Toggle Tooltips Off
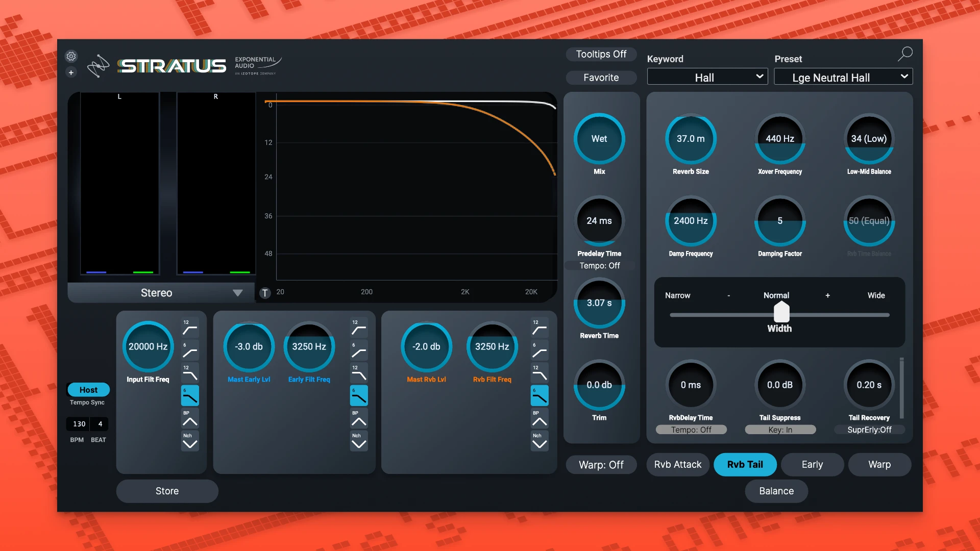Image resolution: width=980 pixels, height=551 pixels. 601,54
